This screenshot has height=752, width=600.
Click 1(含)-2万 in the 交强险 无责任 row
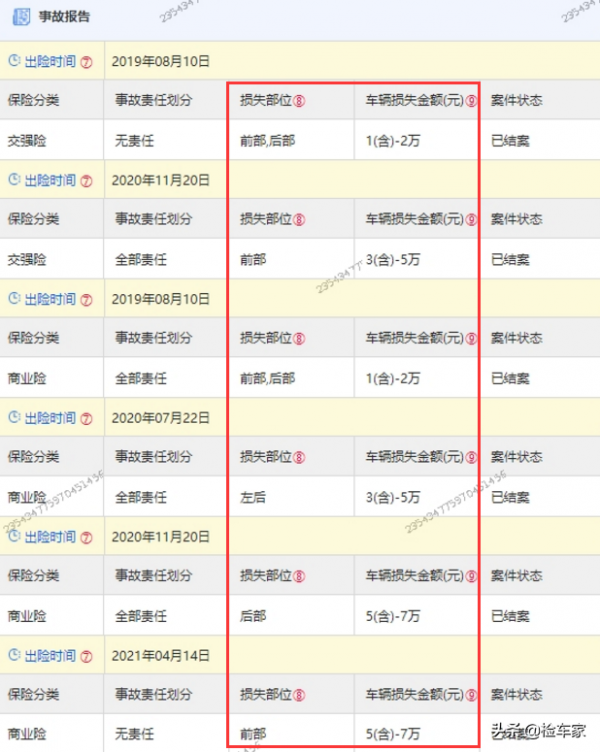click(393, 141)
